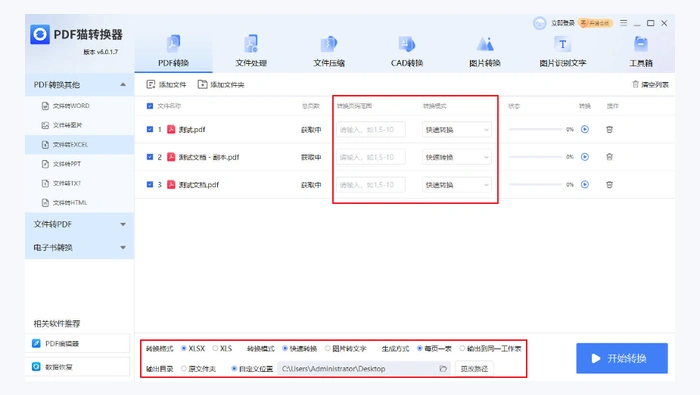700x395 pixels.
Task: Select the XLSX format radio button
Action: coord(183,348)
